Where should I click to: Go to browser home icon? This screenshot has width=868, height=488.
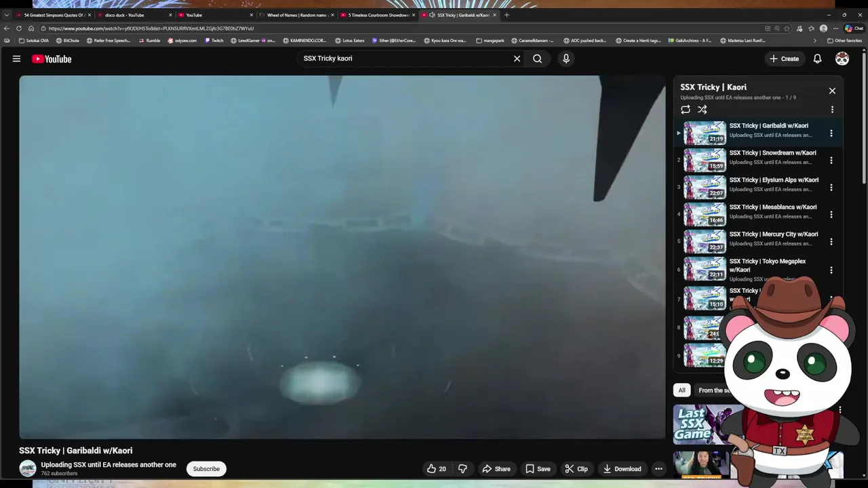[x=31, y=28]
